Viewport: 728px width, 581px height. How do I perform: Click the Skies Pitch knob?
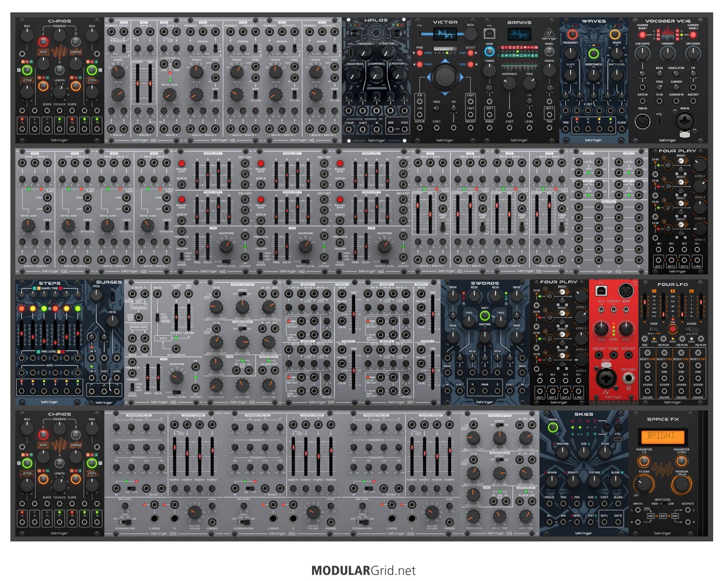click(605, 452)
